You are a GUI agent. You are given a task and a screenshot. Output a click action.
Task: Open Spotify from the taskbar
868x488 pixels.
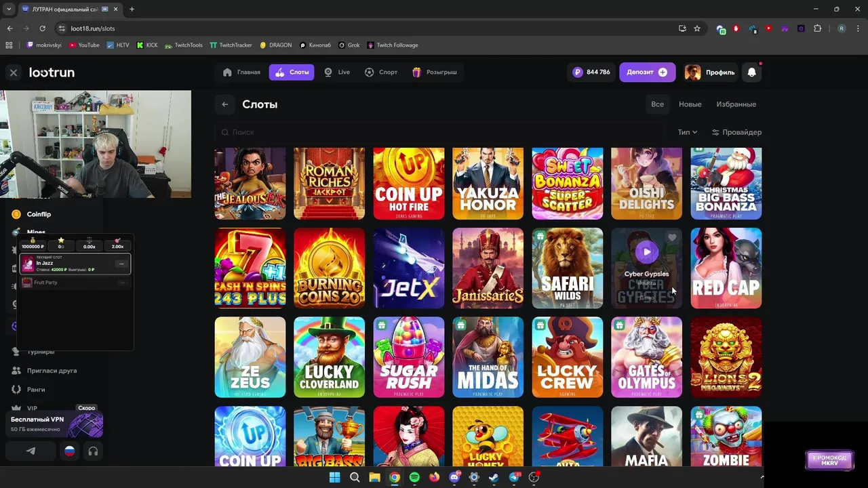[414, 477]
